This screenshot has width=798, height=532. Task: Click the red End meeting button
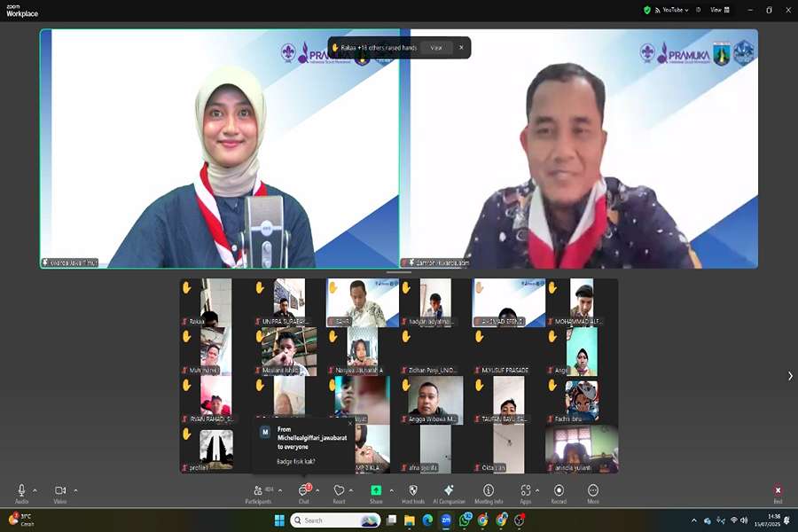click(x=778, y=494)
